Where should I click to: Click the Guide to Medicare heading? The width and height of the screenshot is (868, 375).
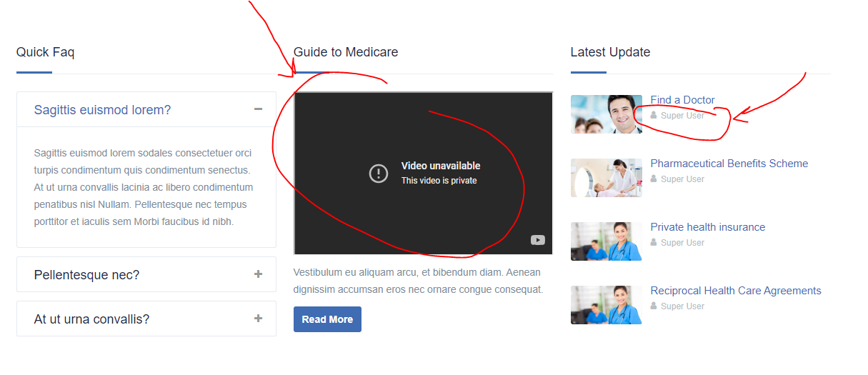pos(346,52)
